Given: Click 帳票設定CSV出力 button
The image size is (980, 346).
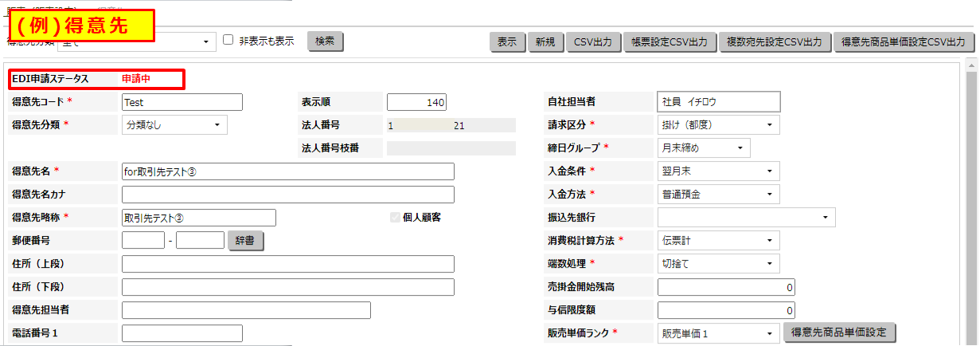Looking at the screenshot, I should pyautogui.click(x=668, y=42).
